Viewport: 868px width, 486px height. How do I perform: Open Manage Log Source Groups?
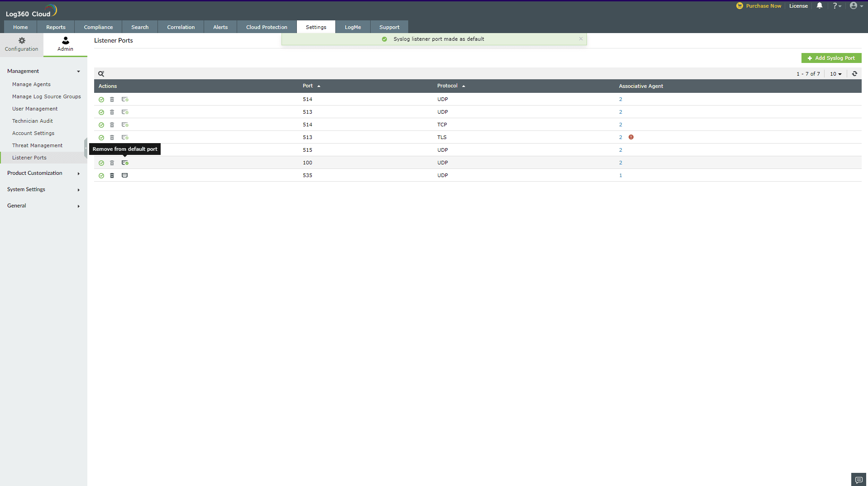pyautogui.click(x=47, y=96)
